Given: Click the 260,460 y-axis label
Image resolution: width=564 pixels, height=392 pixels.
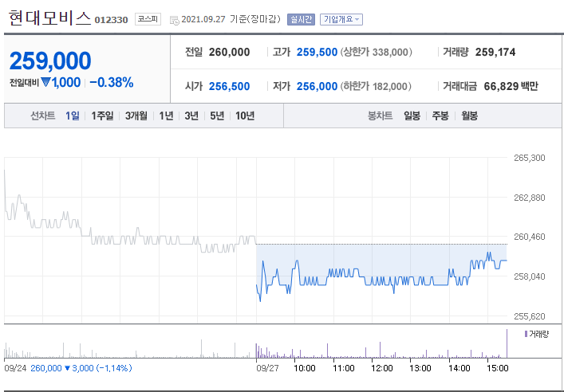Looking at the screenshot, I should [530, 237].
